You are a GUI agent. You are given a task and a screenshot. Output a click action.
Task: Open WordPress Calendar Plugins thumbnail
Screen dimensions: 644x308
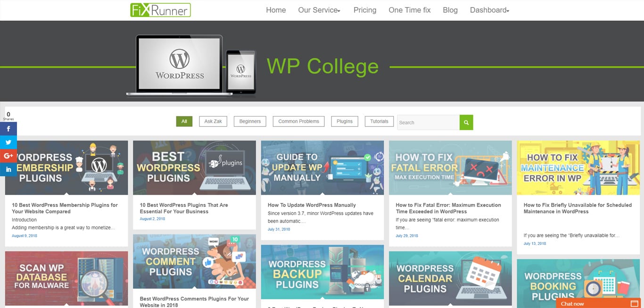450,278
